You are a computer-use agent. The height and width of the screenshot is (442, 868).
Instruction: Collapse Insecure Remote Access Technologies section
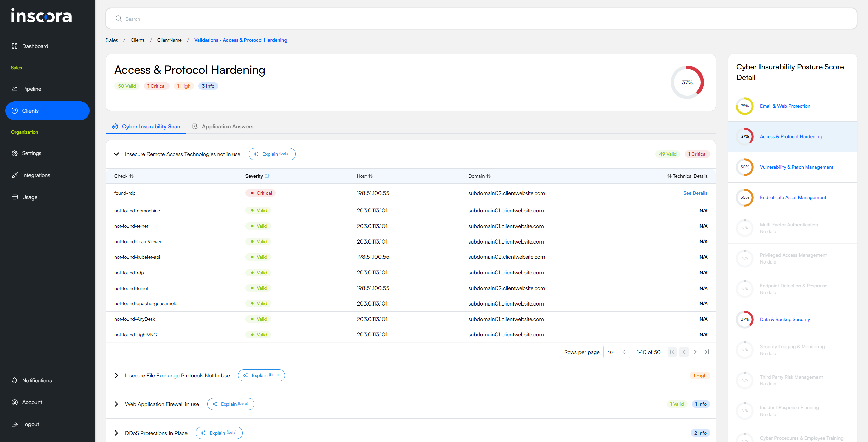point(116,154)
